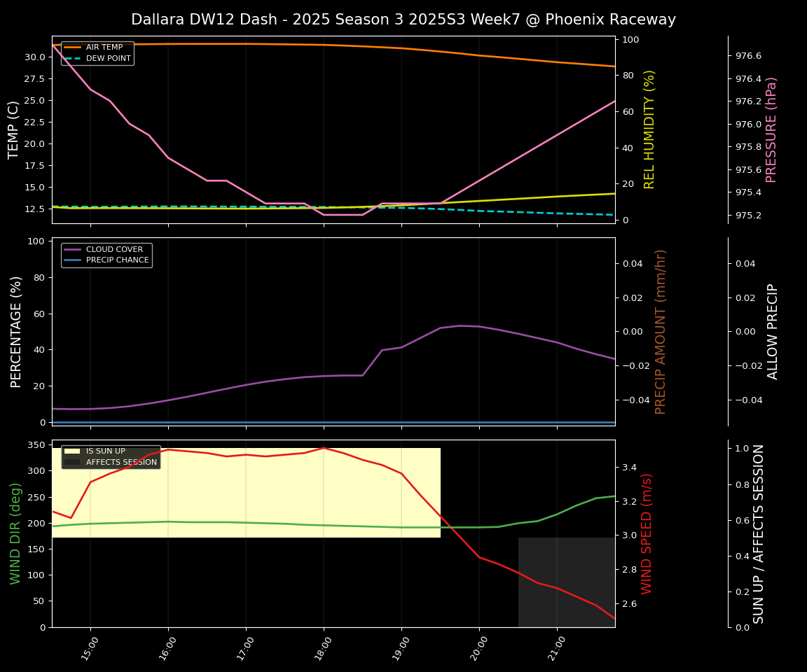Click the WIND DIR (deg) axis label
The height and width of the screenshot is (672, 807).
(x=15, y=533)
